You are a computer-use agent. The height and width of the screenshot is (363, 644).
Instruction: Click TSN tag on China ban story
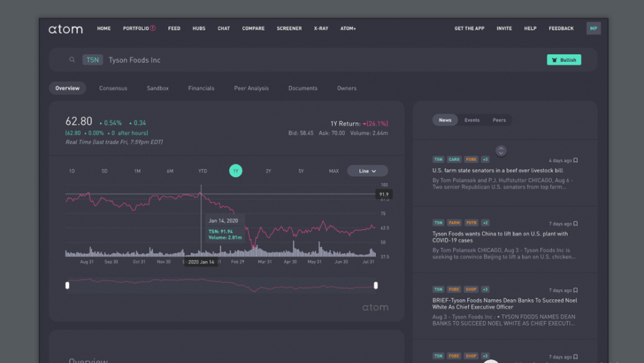438,222
